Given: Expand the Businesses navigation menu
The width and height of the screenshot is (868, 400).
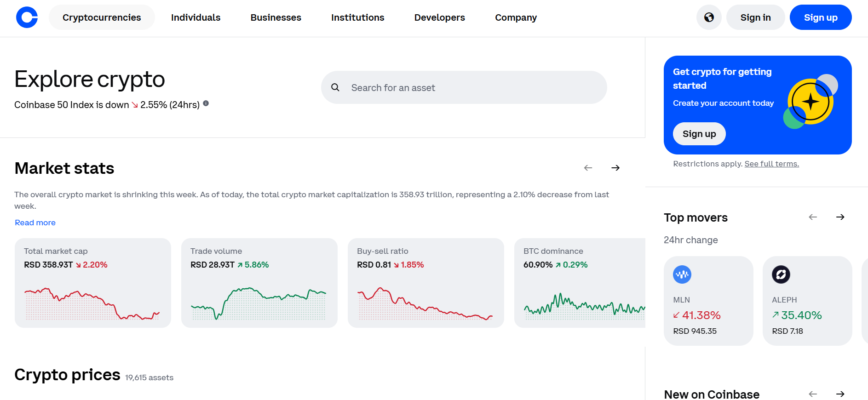Looking at the screenshot, I should pyautogui.click(x=276, y=17).
